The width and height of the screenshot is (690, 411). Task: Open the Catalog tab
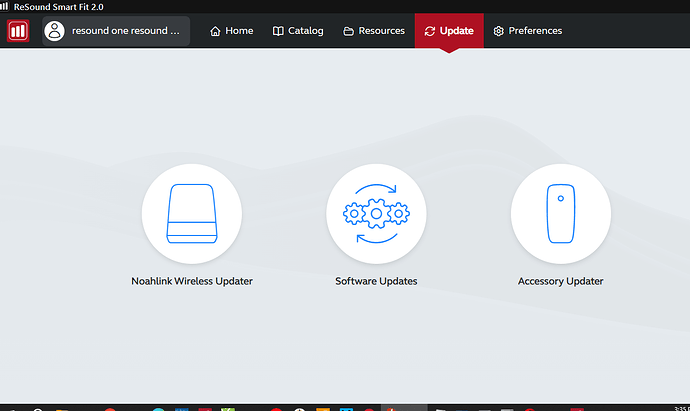click(298, 31)
